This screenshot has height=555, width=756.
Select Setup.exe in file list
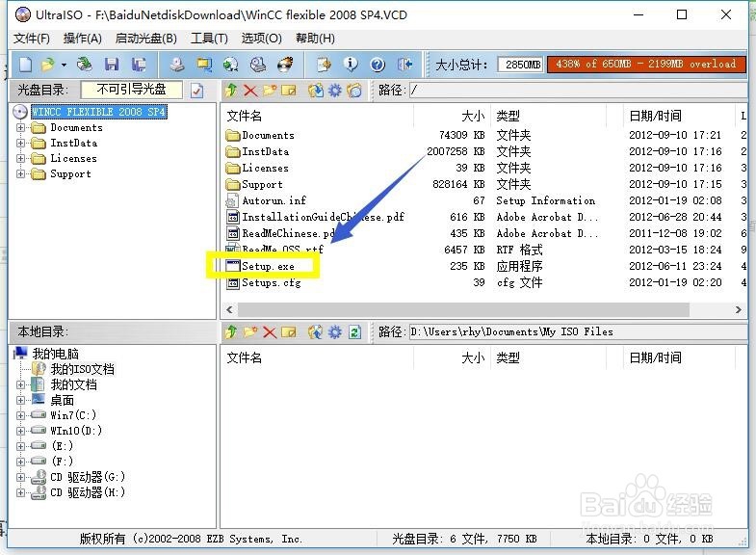(x=268, y=266)
